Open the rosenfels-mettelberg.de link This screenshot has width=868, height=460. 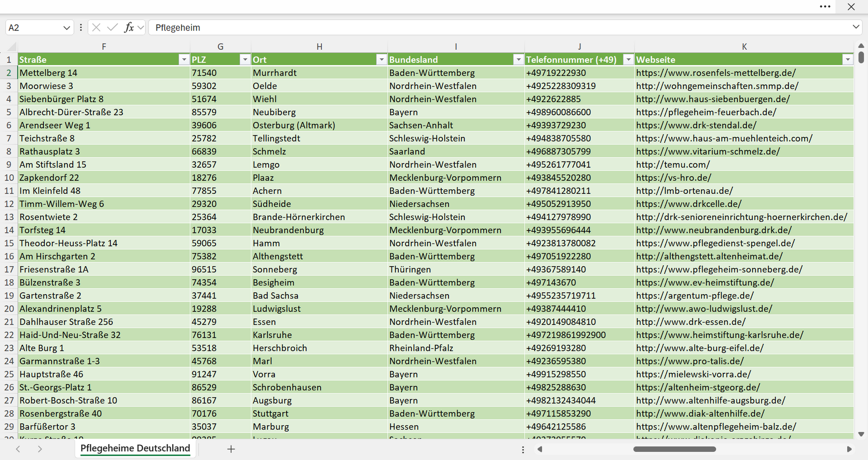point(716,73)
